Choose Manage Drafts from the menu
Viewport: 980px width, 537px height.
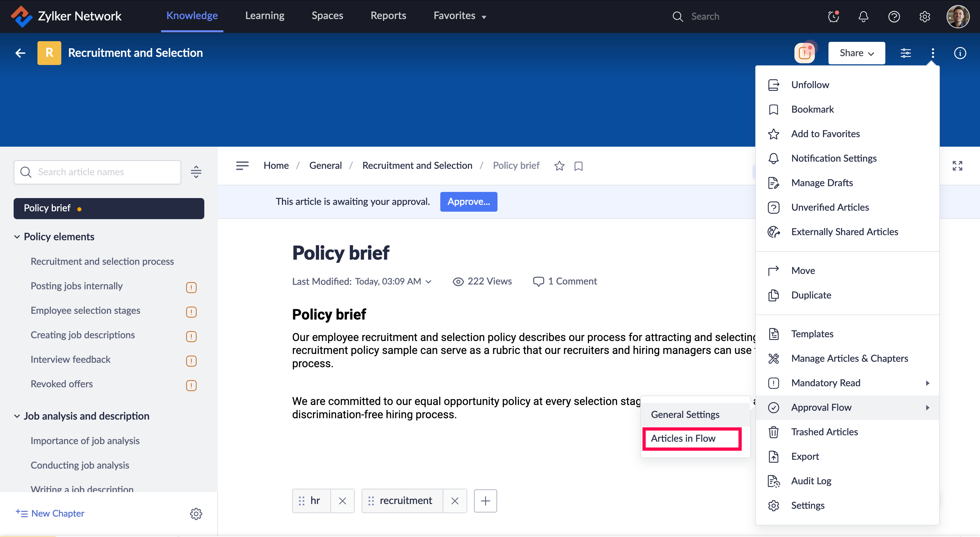click(x=822, y=182)
